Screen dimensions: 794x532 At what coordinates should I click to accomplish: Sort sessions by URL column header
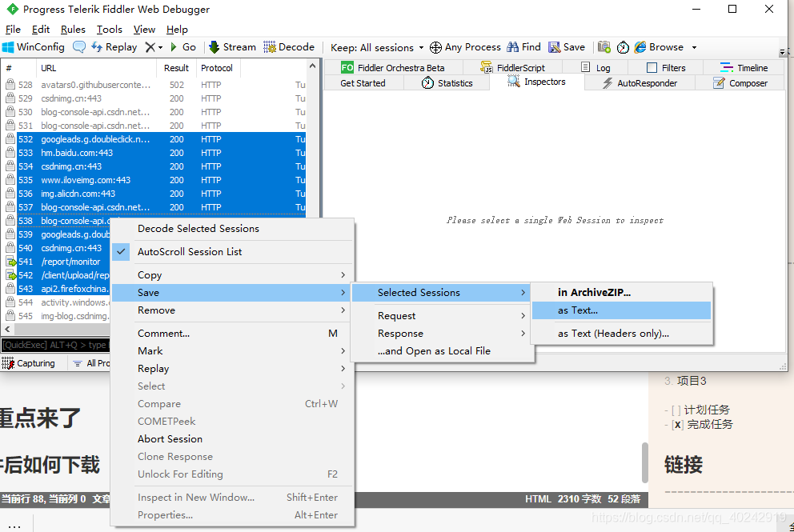[96, 68]
